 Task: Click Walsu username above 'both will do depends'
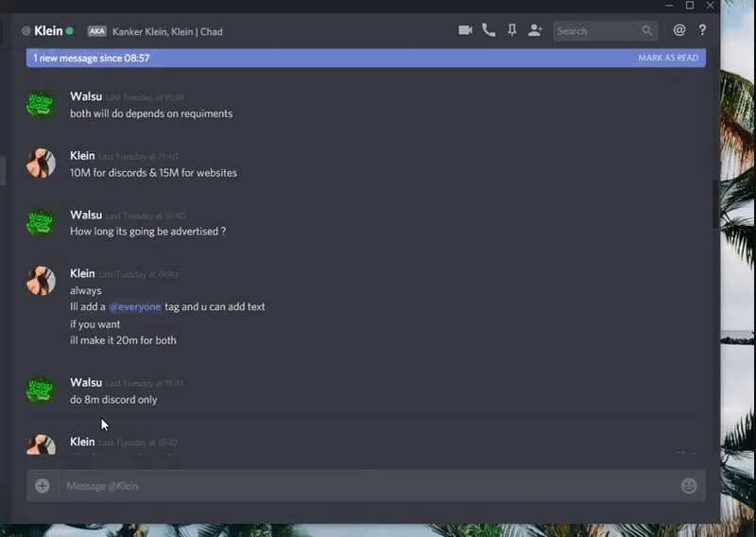pos(86,96)
